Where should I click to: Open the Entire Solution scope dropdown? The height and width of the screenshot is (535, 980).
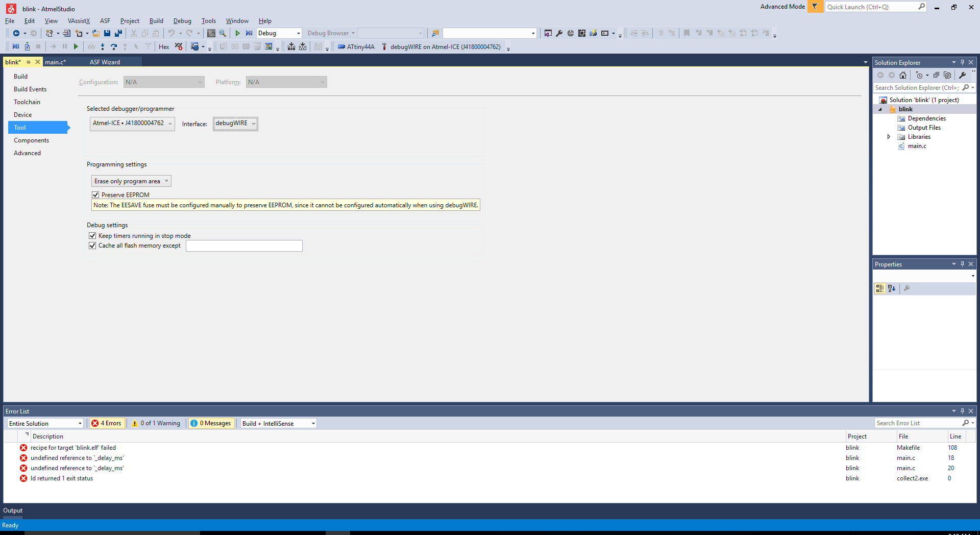pyautogui.click(x=45, y=423)
